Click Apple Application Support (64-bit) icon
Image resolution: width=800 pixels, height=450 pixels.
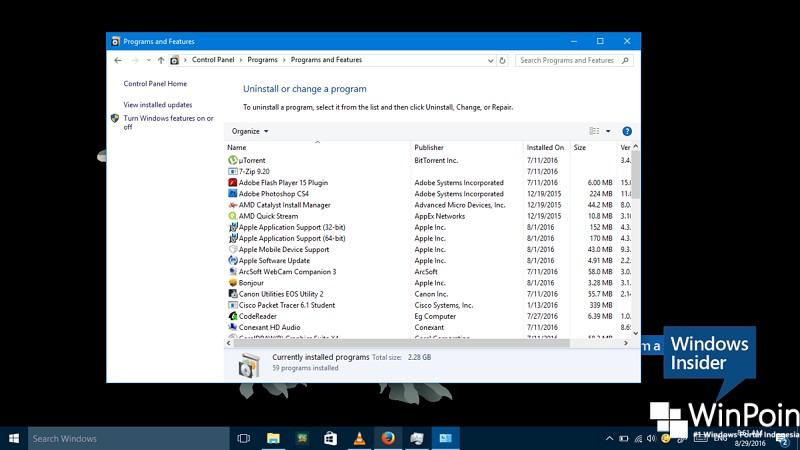(x=233, y=238)
